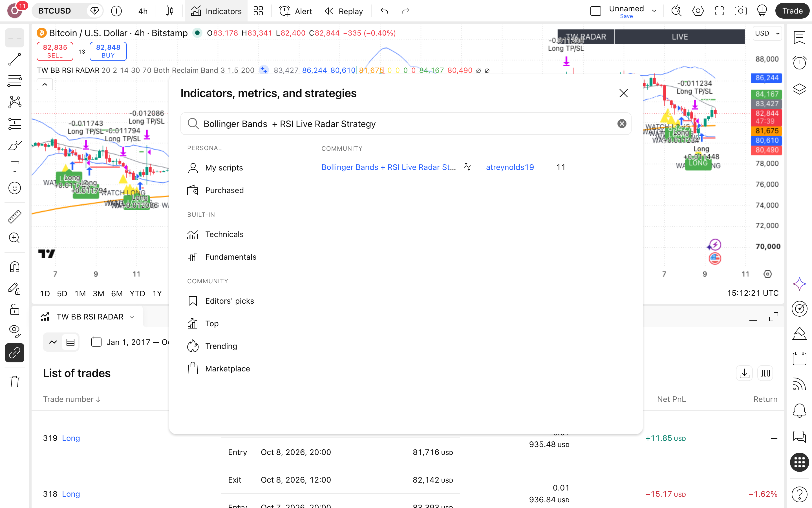Open atreynolds19 author profile
812x508 pixels.
coord(510,167)
